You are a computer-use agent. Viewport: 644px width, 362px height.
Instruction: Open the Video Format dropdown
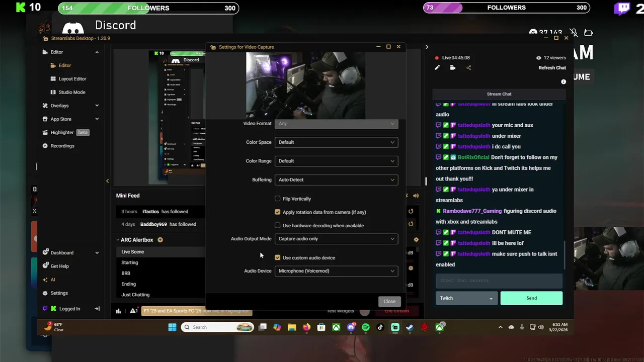click(x=336, y=124)
